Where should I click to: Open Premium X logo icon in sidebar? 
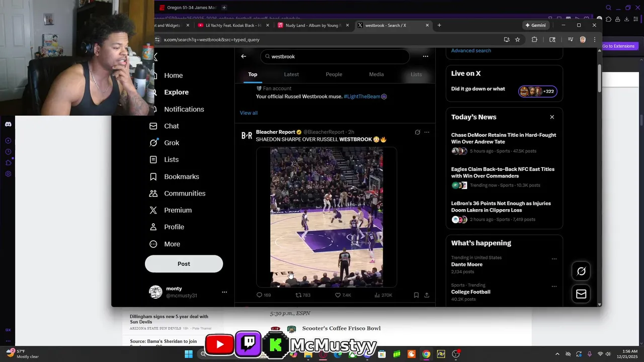153,210
